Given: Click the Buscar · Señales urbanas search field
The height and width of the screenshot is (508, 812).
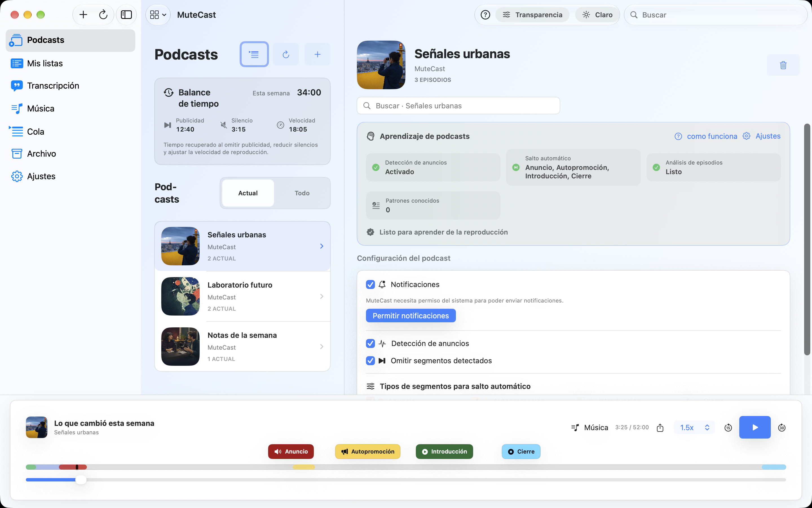Looking at the screenshot, I should pos(458,106).
